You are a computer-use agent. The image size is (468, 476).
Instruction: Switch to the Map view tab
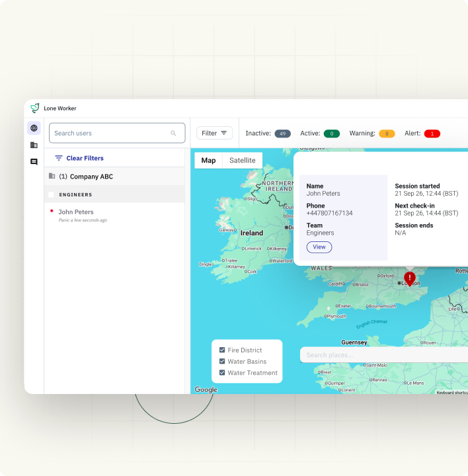tap(208, 160)
